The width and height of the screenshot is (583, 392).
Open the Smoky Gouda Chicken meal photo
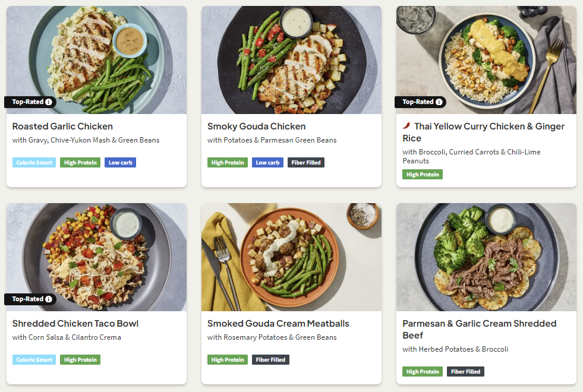coord(291,59)
